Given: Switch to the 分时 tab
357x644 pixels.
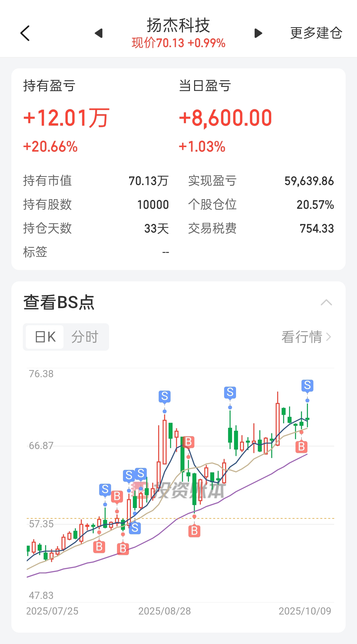Looking at the screenshot, I should 85,337.
